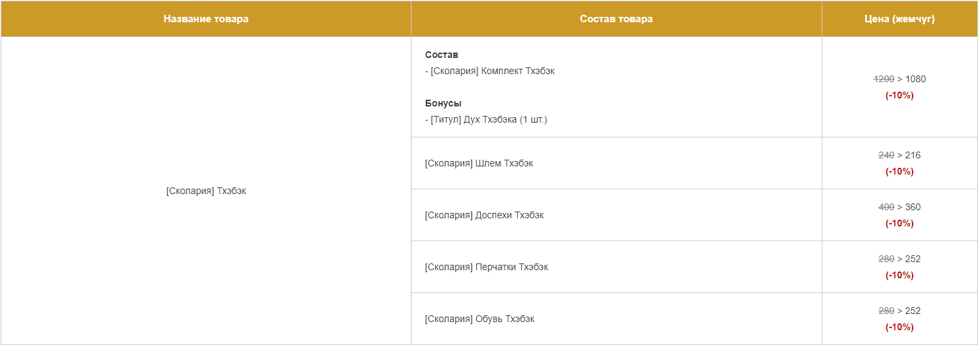Click the price for Перчатки Тхэбэк
980x347 pixels.
[x=899, y=259]
